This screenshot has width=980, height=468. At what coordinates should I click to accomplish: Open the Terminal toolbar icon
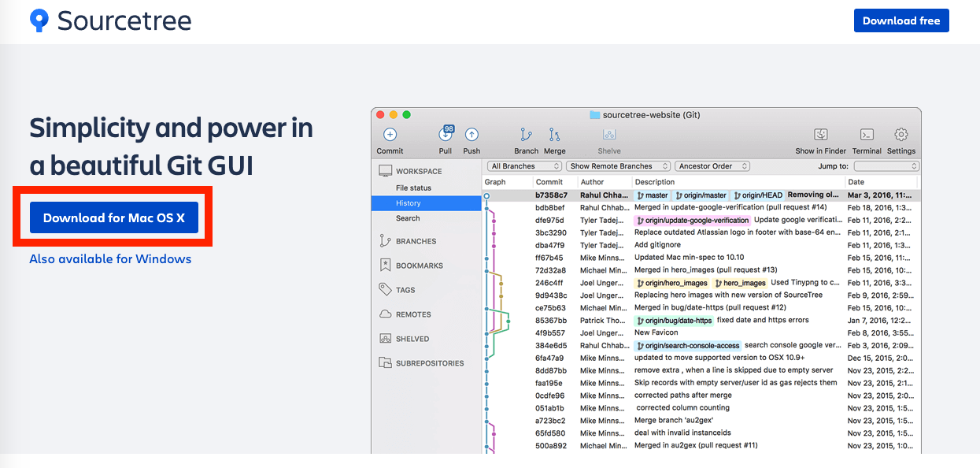tap(867, 135)
